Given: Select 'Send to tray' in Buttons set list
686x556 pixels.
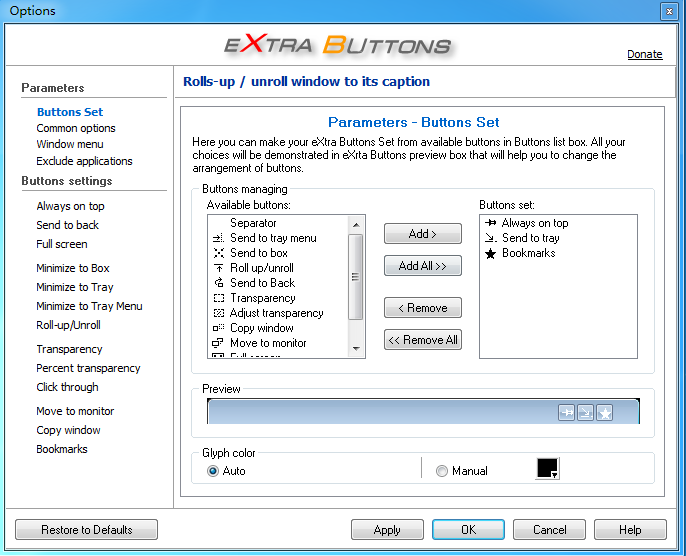Looking at the screenshot, I should [x=558, y=238].
